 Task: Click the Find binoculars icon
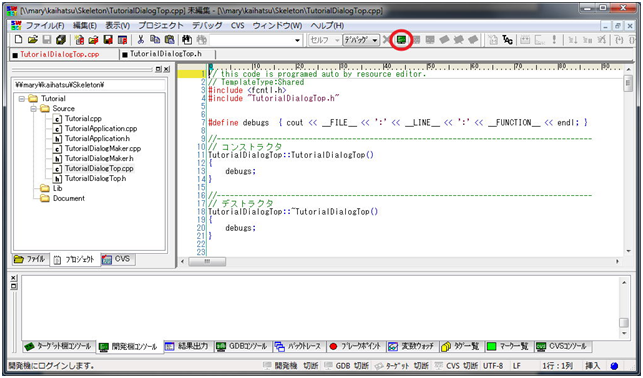(187, 40)
